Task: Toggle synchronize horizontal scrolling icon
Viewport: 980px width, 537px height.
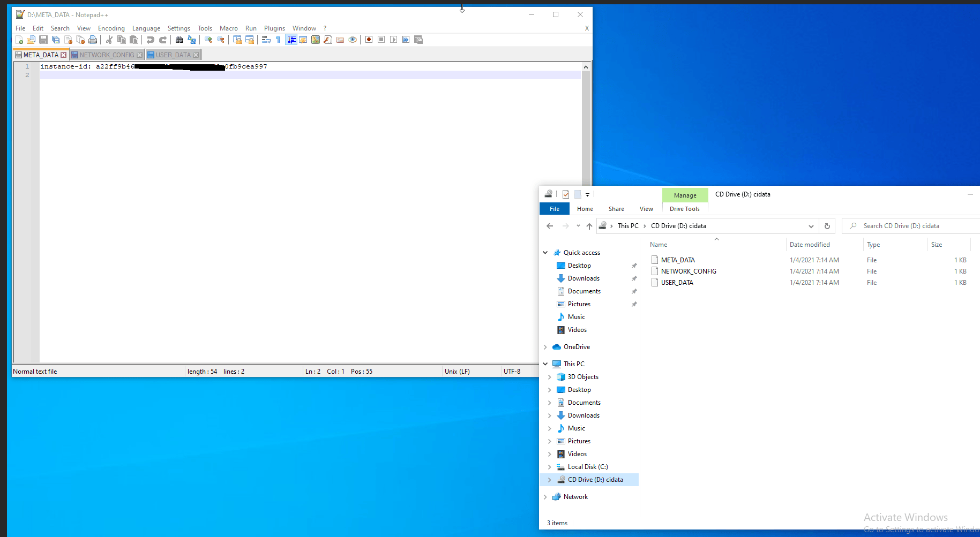Action: click(x=250, y=40)
